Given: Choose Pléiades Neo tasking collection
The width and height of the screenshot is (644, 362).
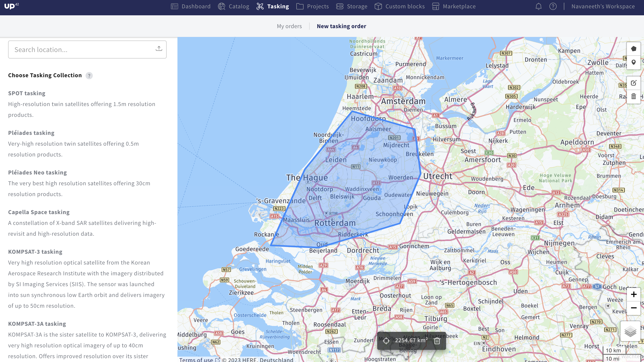Looking at the screenshot, I should 38,172.
